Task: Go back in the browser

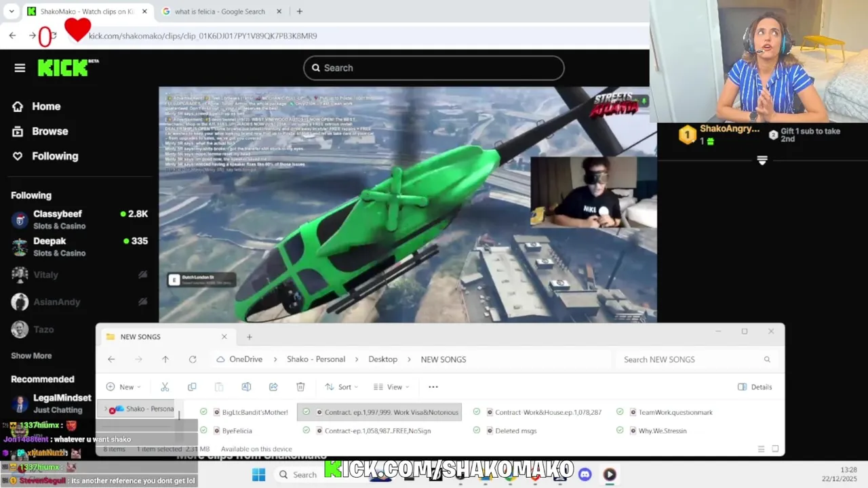Action: click(12, 35)
